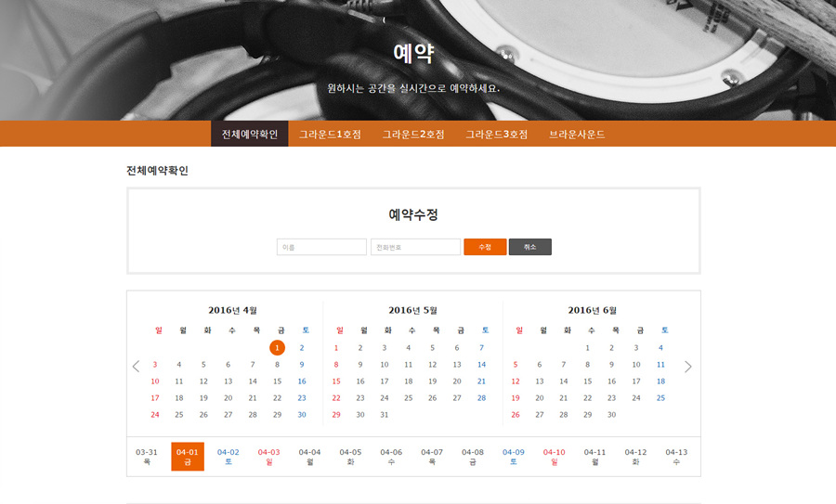Choose June 30 in the June calendar
Image resolution: width=836 pixels, height=504 pixels.
tap(611, 415)
